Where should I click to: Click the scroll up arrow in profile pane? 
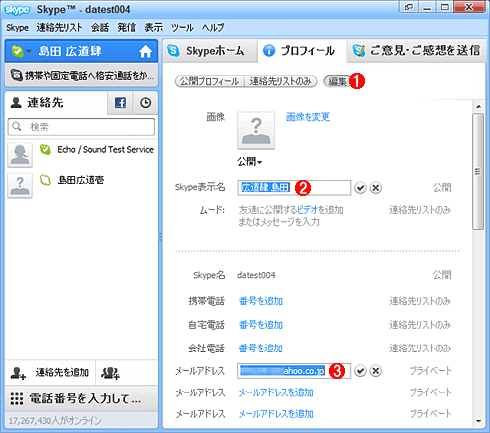pos(478,107)
